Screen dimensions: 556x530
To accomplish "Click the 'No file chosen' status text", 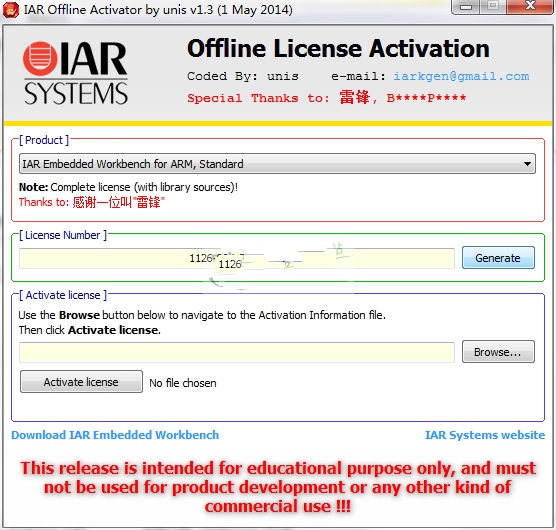I will click(183, 383).
